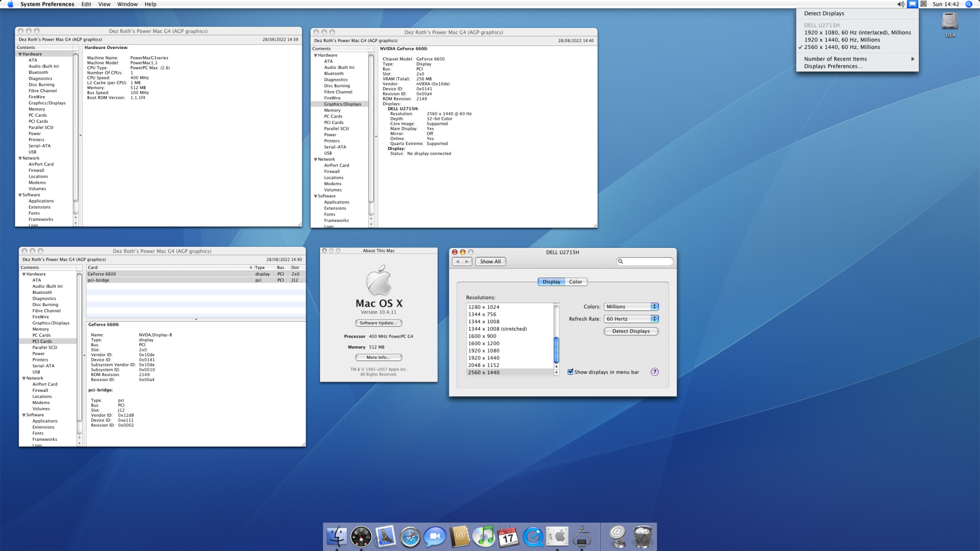Click scroll down arrow of resolutions list
Screen dimensions: 980x551
pos(557,373)
